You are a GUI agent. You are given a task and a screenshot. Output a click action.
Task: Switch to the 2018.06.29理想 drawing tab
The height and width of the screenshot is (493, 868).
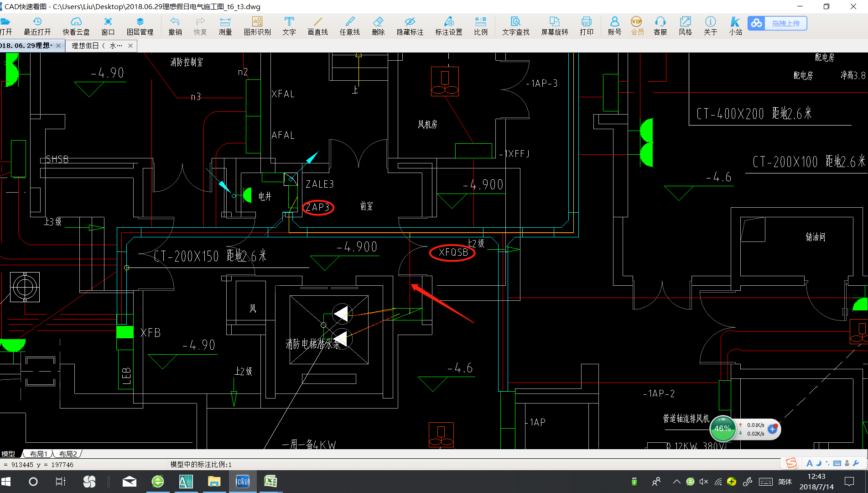(26, 46)
